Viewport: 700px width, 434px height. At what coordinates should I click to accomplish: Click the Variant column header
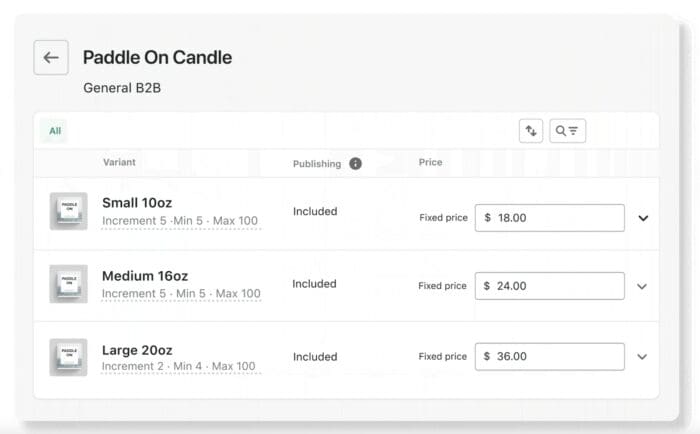click(x=119, y=162)
